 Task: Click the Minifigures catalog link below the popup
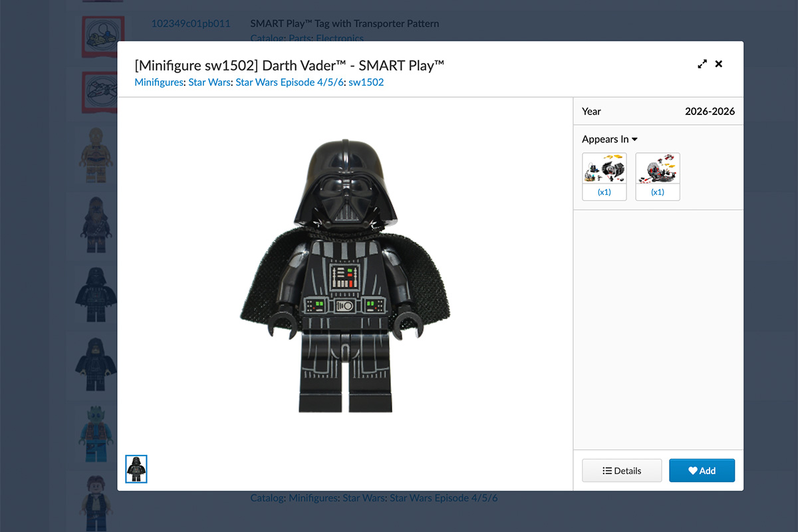click(313, 497)
